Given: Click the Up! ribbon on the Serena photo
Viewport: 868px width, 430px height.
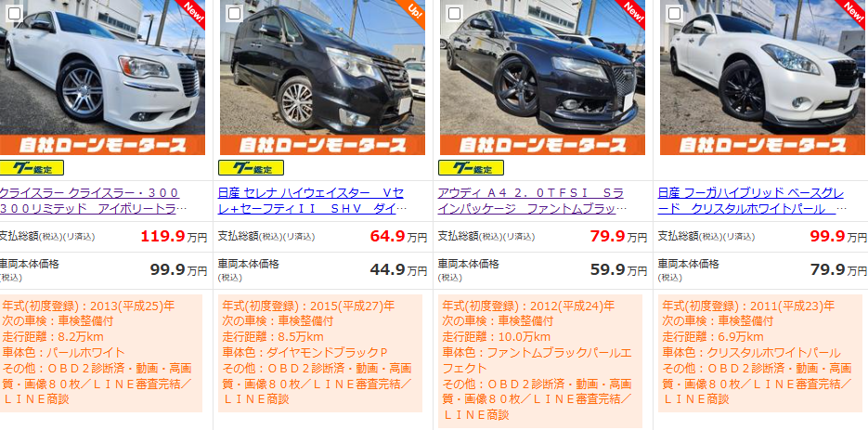Looking at the screenshot, I should click(x=413, y=11).
